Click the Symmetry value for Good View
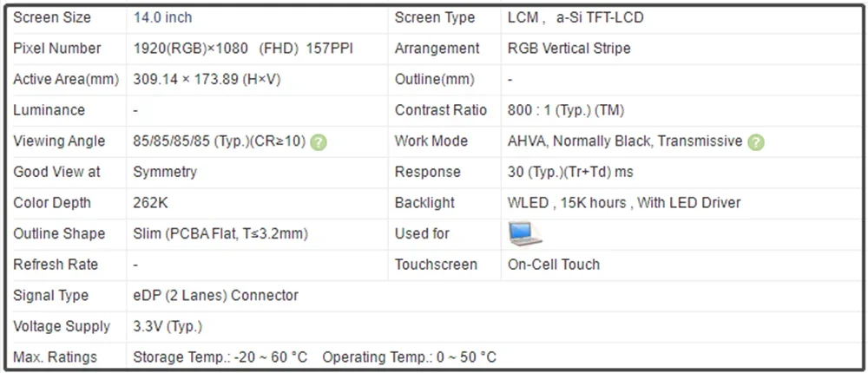 click(165, 172)
